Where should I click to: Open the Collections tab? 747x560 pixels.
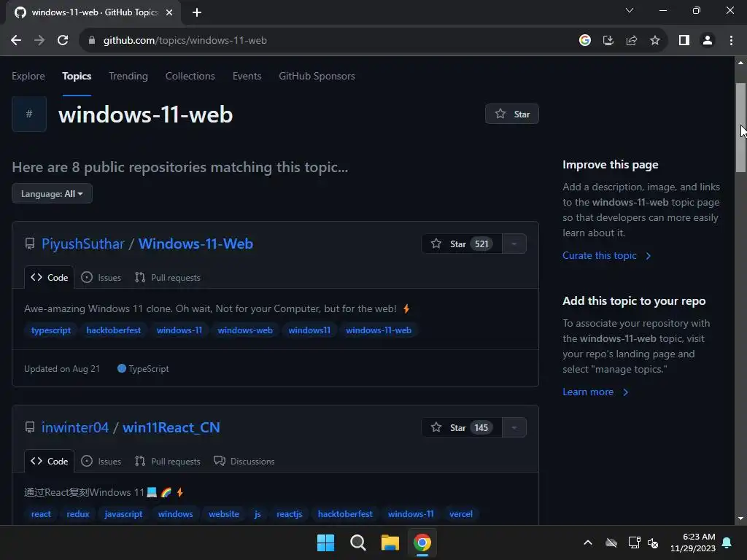190,76
